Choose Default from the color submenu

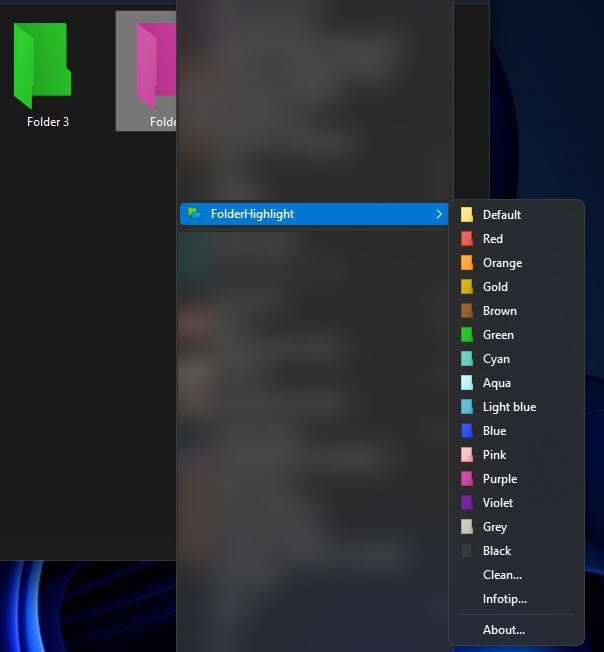click(517, 215)
